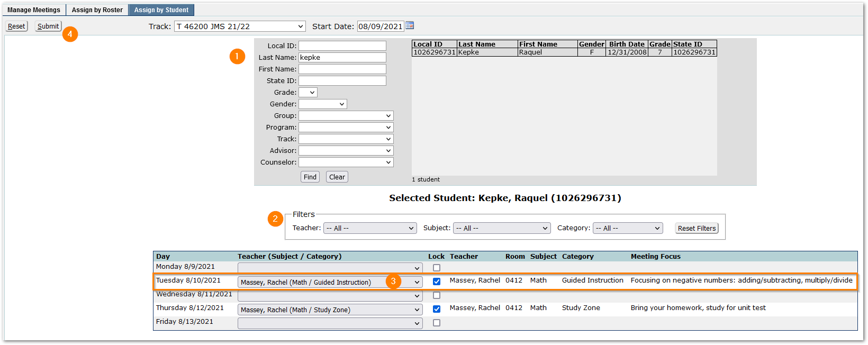Image resolution: width=868 pixels, height=345 pixels.
Task: Open the Group dropdown
Action: click(x=346, y=116)
